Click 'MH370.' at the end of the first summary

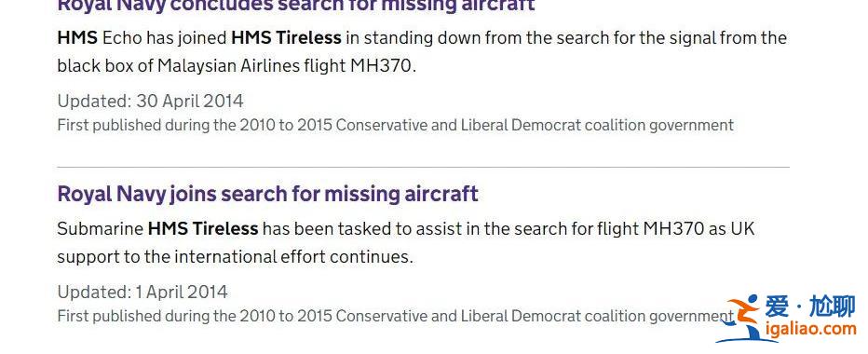click(383, 66)
